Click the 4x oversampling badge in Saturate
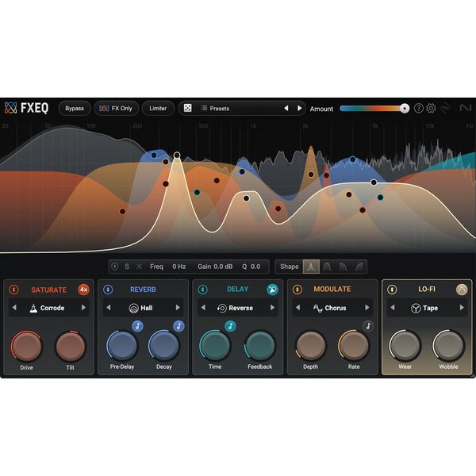The image size is (476, 476). pyautogui.click(x=83, y=290)
